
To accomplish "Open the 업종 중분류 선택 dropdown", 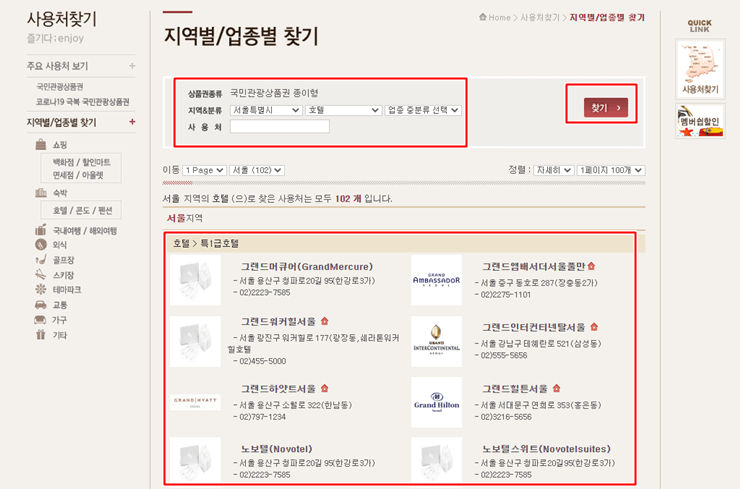I will pyautogui.click(x=423, y=110).
